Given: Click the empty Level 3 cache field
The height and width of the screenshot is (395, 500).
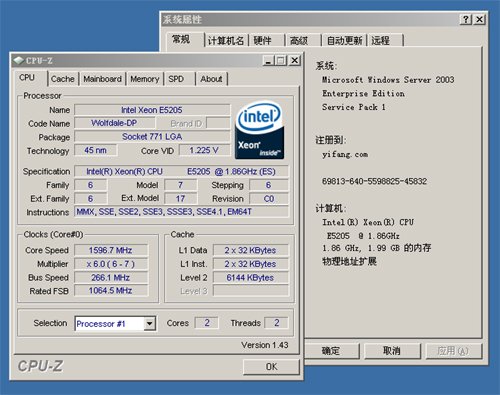Looking at the screenshot, I should click(250, 291).
